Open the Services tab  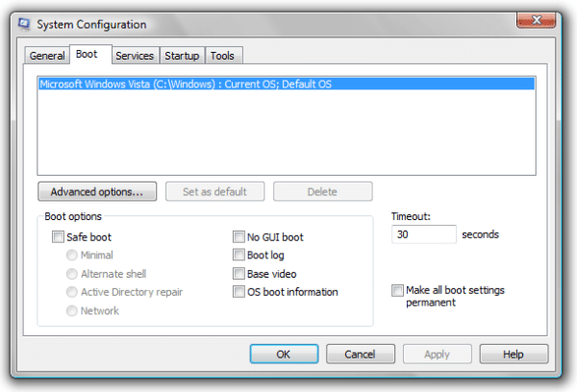[x=135, y=56]
